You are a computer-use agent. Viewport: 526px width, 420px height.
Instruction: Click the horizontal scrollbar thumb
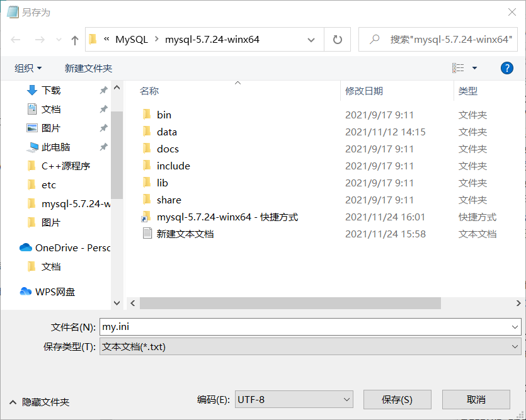click(x=290, y=304)
